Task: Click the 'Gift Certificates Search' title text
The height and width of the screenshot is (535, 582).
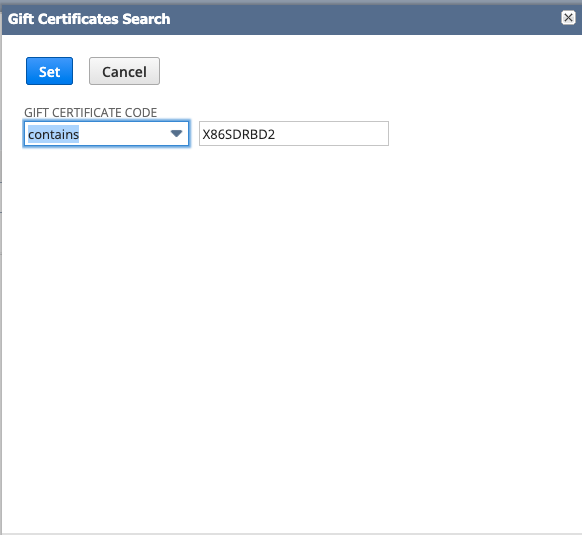Action: [89, 19]
